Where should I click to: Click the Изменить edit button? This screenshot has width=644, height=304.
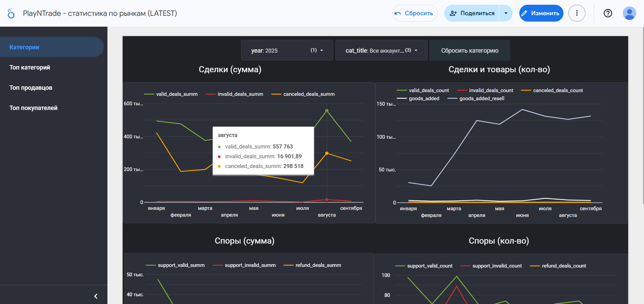click(541, 13)
